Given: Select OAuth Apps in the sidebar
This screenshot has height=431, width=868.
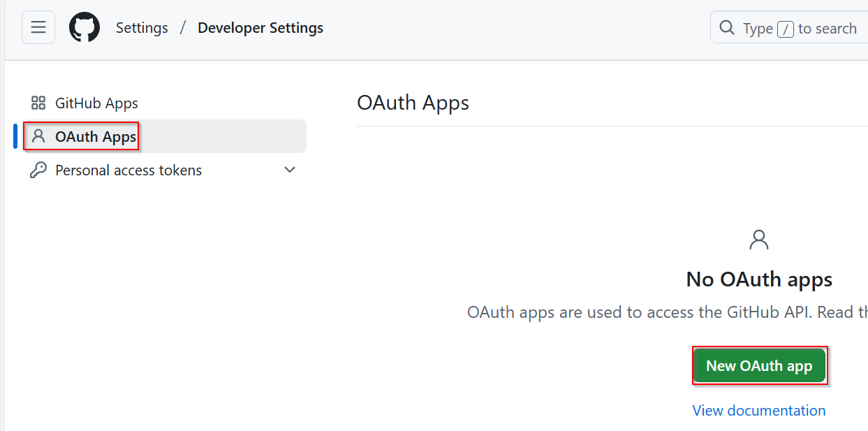Looking at the screenshot, I should pyautogui.click(x=96, y=136).
